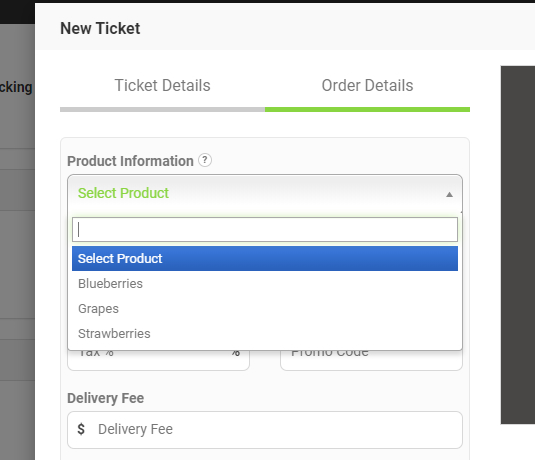Screen dimensions: 535x460
Task: Open the Order Details tab
Action: (367, 85)
